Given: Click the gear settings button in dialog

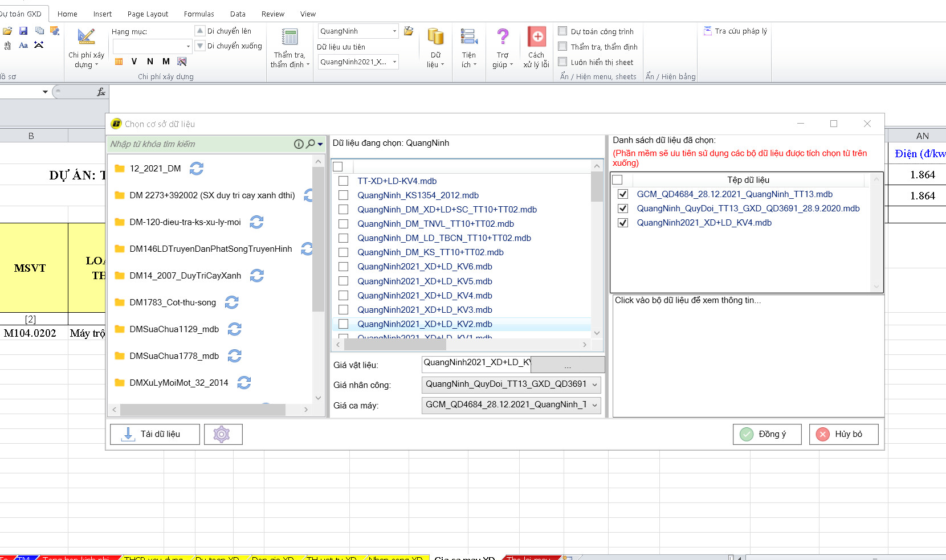Looking at the screenshot, I should (222, 435).
